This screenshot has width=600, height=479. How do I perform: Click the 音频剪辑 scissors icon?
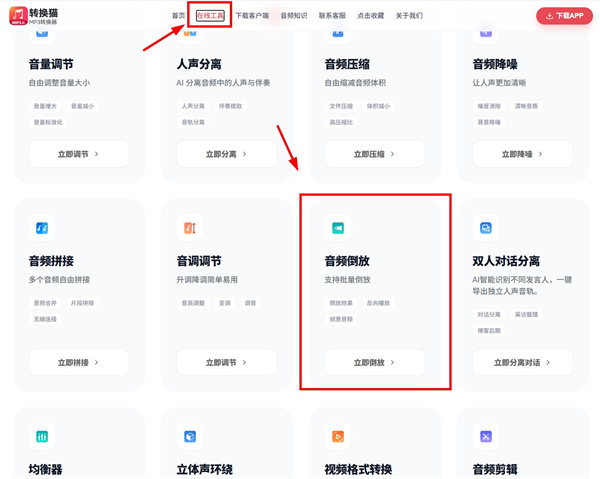(x=486, y=436)
